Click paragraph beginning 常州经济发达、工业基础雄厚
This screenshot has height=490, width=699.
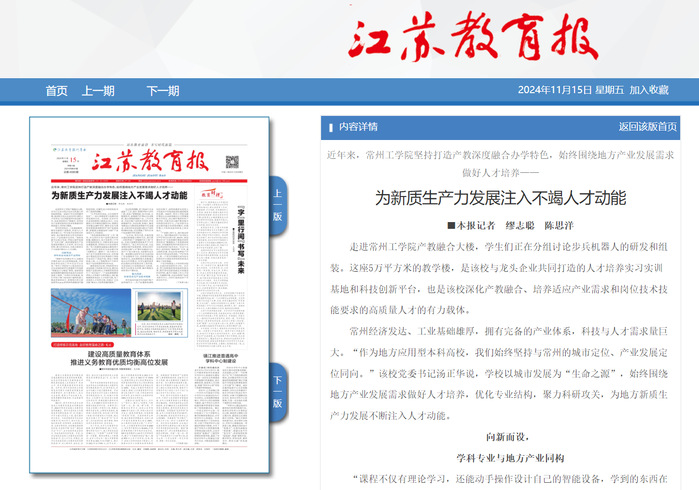(x=498, y=373)
